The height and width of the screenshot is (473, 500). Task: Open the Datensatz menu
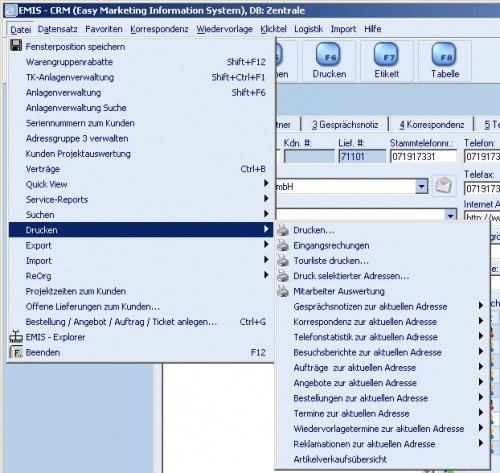[57, 29]
